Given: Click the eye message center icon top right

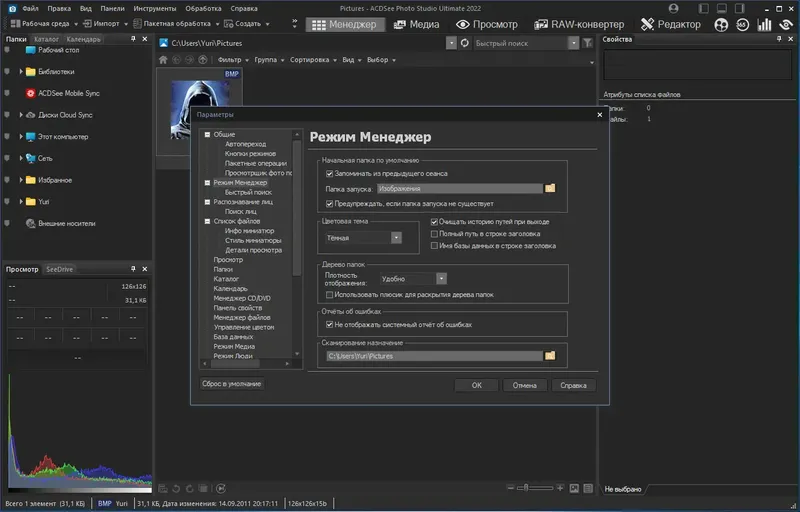Looking at the screenshot, I should [x=786, y=24].
